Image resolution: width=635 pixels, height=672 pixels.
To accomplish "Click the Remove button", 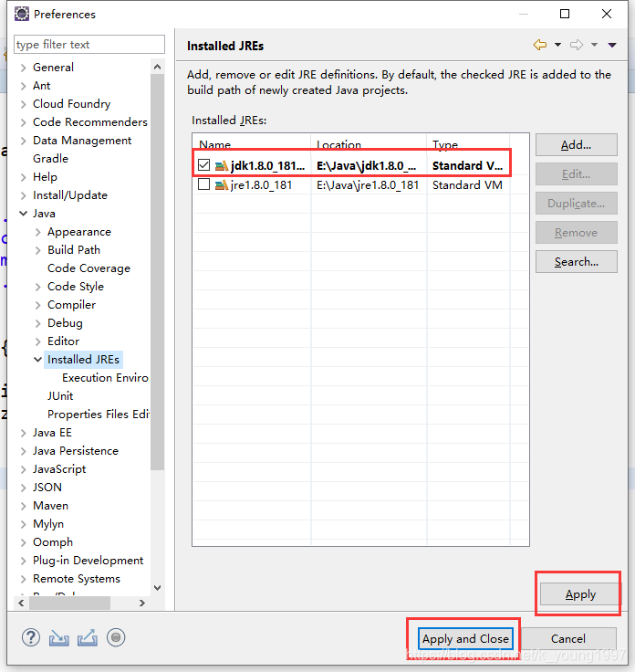I will pos(577,232).
